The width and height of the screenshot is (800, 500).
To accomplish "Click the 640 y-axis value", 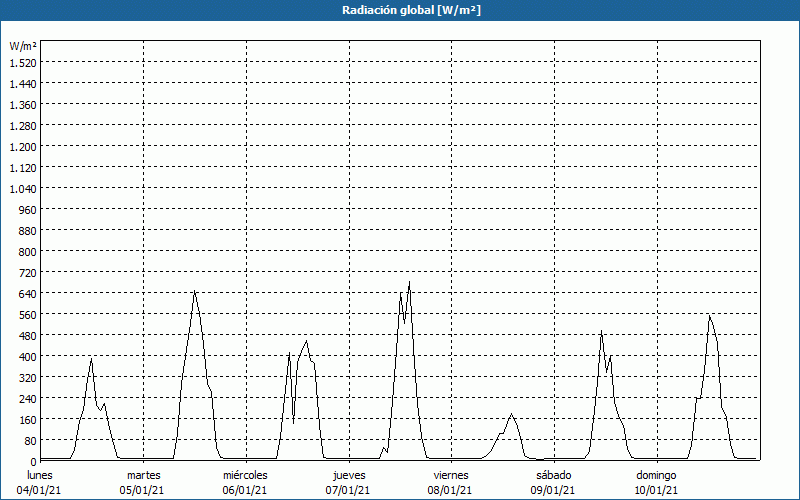I will click(28, 293).
